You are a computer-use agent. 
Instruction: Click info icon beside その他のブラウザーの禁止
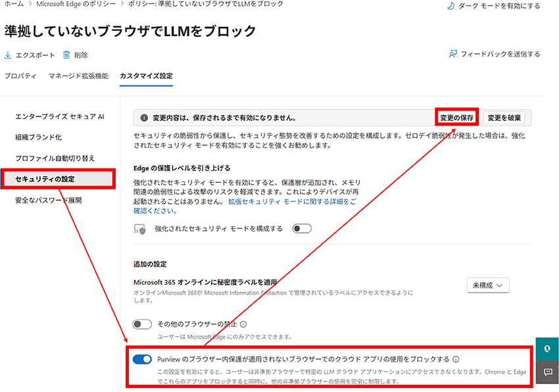243,324
